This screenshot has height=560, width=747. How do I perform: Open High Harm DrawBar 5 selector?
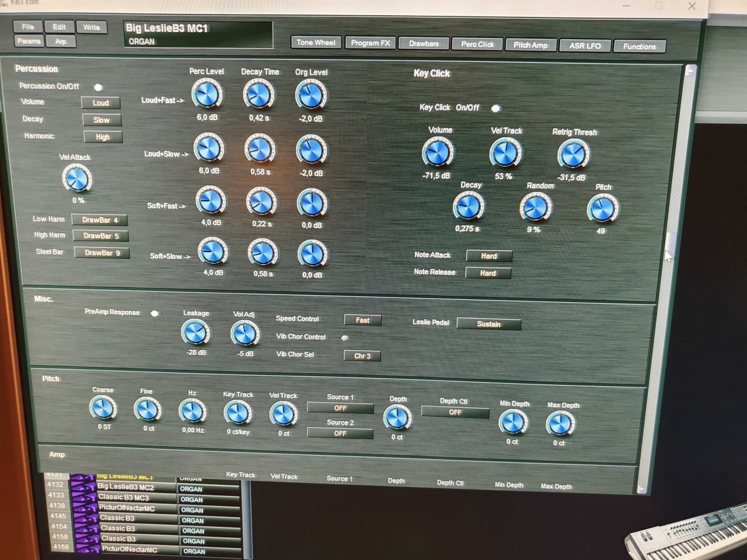[101, 236]
